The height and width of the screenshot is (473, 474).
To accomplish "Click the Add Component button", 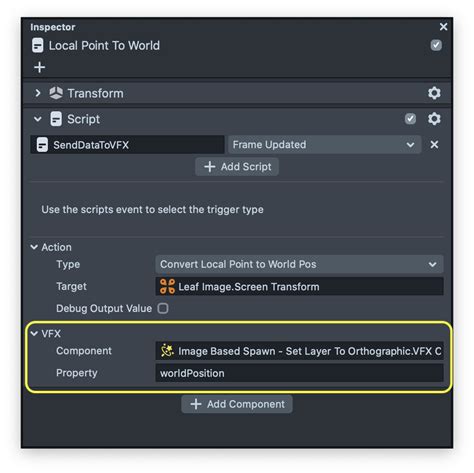I will click(237, 404).
